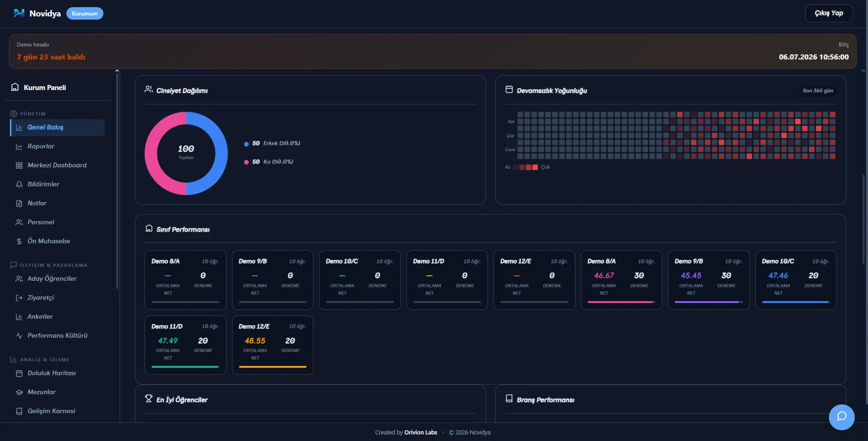The image size is (868, 441).
Task: Click the sidebar scroll-up arrow
Action: click(x=117, y=71)
